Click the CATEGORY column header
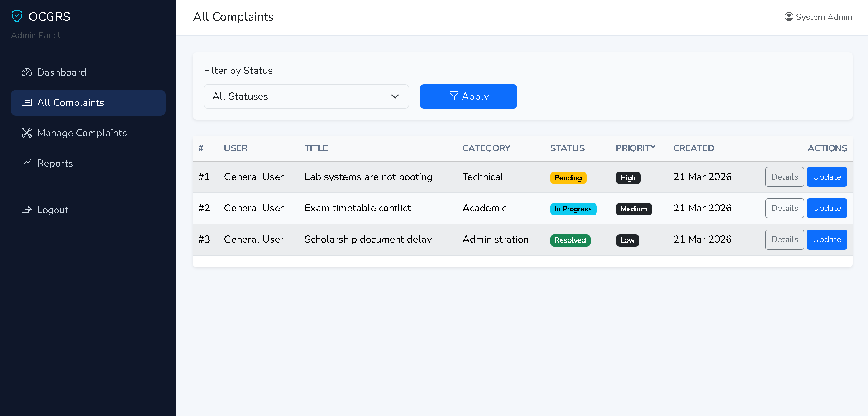Image resolution: width=868 pixels, height=416 pixels. (x=486, y=148)
